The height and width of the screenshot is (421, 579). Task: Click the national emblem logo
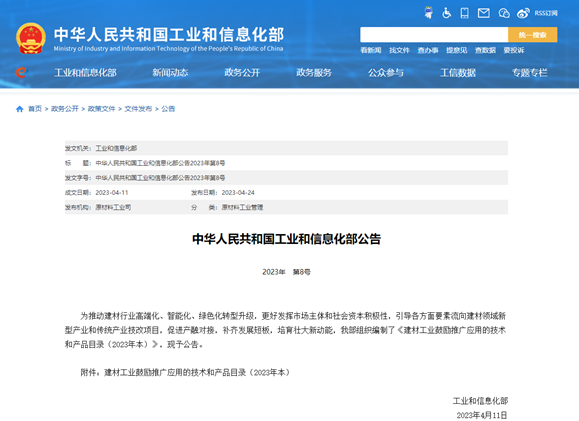coord(31,38)
